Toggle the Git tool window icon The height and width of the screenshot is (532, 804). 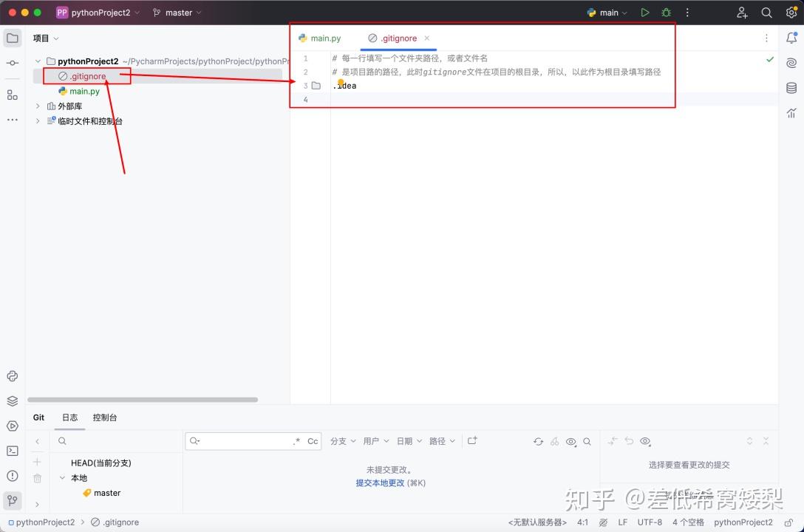(x=13, y=500)
